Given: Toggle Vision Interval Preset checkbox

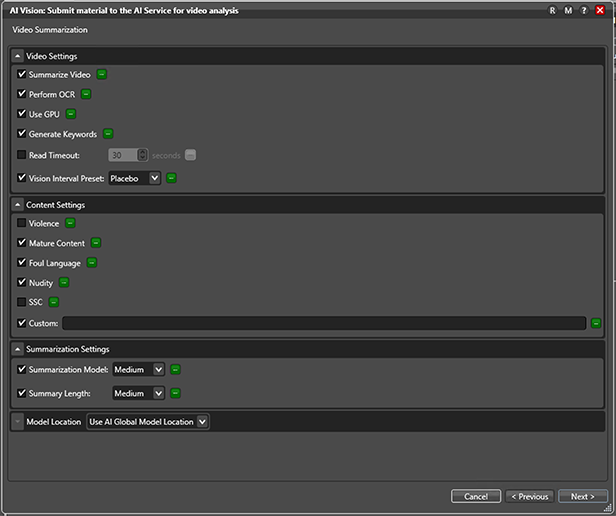Looking at the screenshot, I should point(22,178).
